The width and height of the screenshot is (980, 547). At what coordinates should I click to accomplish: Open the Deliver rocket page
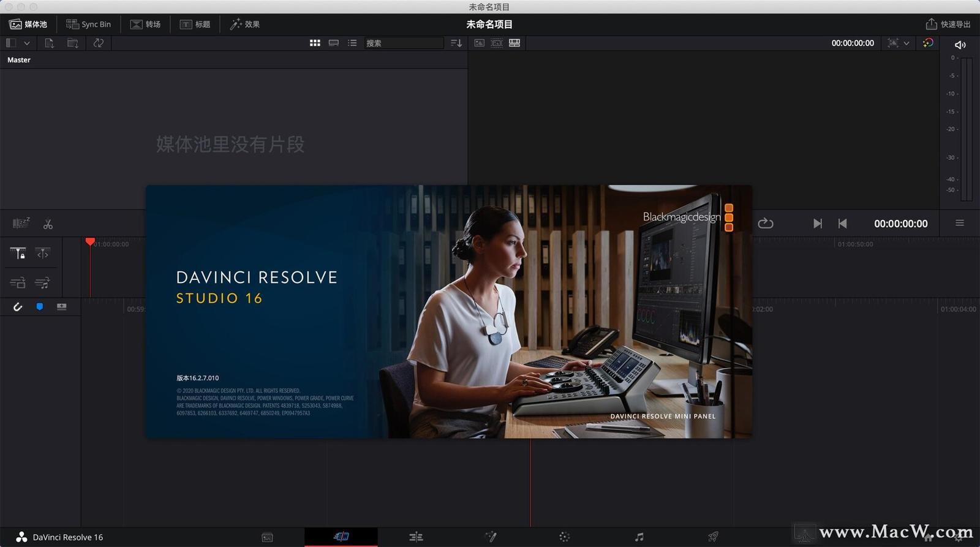coord(713,537)
